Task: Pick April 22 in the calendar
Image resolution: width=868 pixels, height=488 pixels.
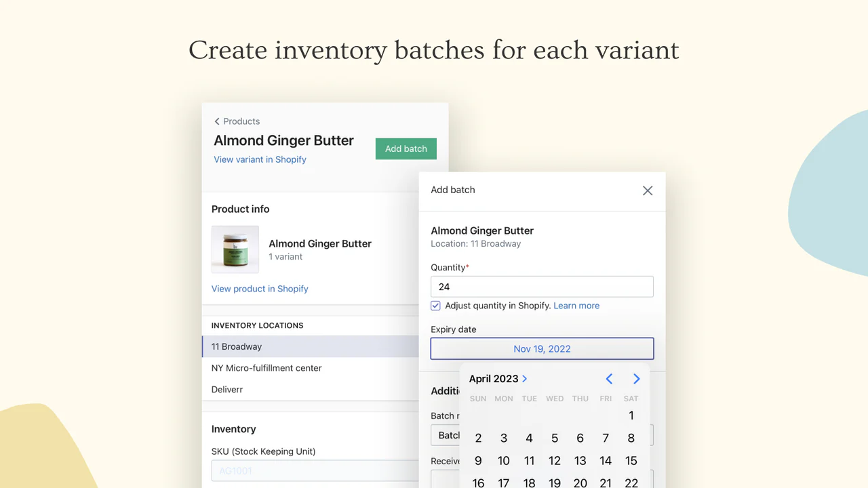Action: tap(631, 483)
